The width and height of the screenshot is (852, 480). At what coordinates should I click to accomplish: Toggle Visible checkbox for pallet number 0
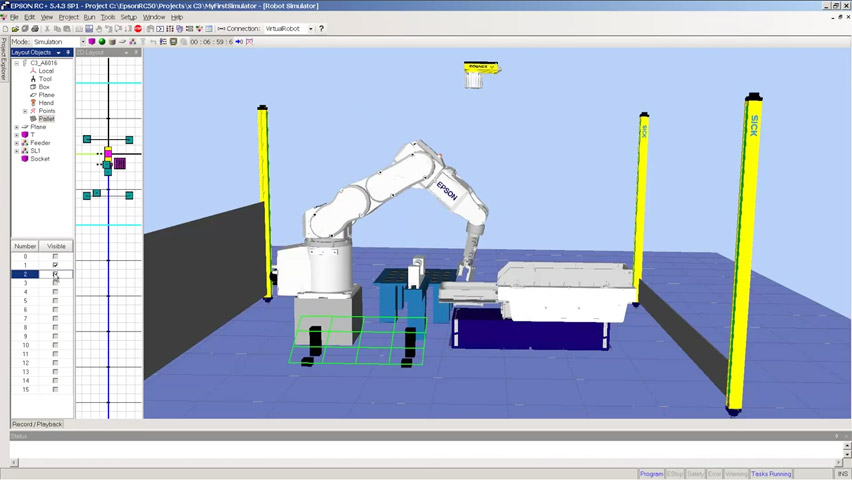tap(55, 256)
